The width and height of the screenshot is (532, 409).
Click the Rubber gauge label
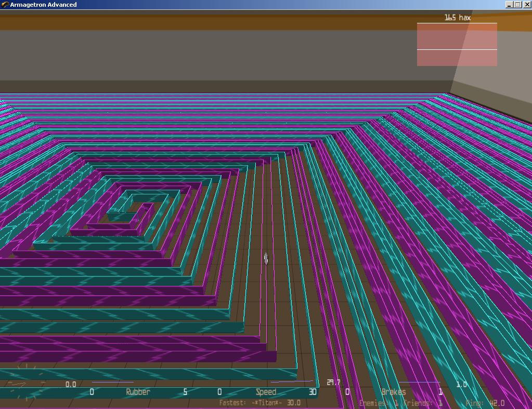click(138, 392)
